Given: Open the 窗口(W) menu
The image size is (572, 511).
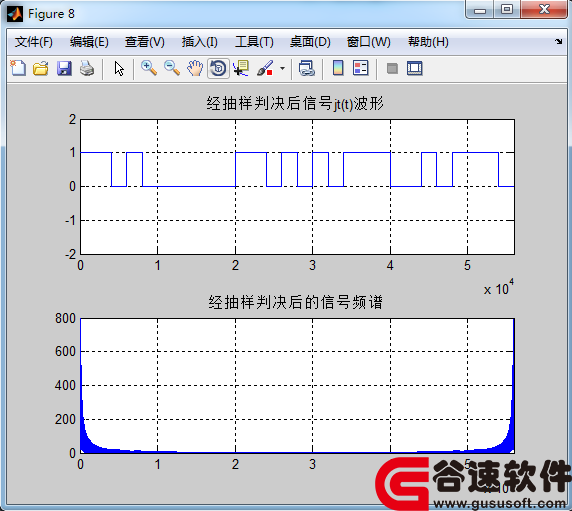Looking at the screenshot, I should 368,42.
